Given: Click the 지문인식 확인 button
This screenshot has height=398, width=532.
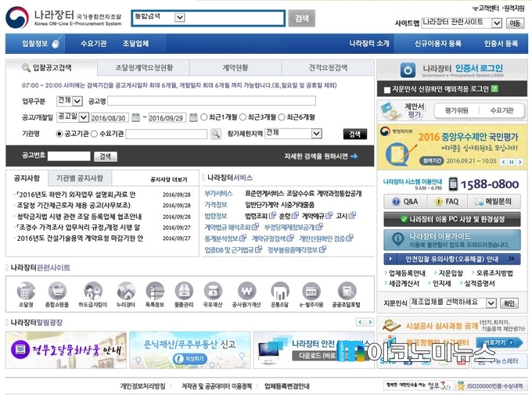Looking at the screenshot, I should (x=509, y=303).
